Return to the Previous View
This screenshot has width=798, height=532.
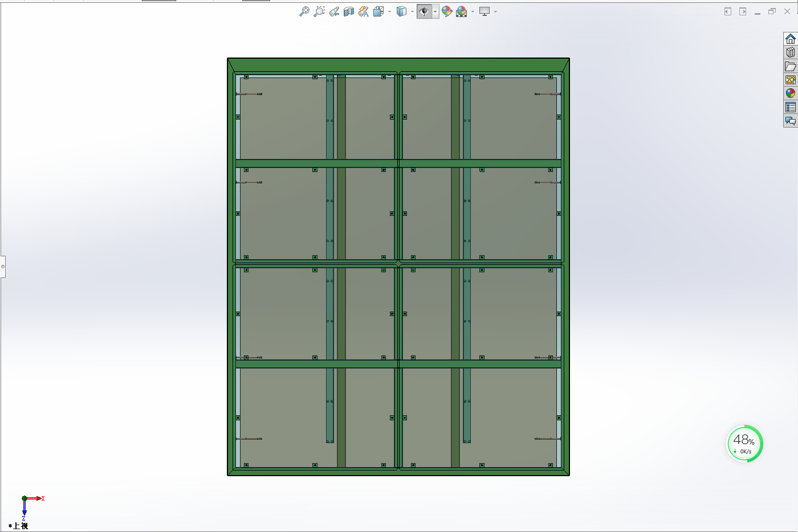pos(334,11)
